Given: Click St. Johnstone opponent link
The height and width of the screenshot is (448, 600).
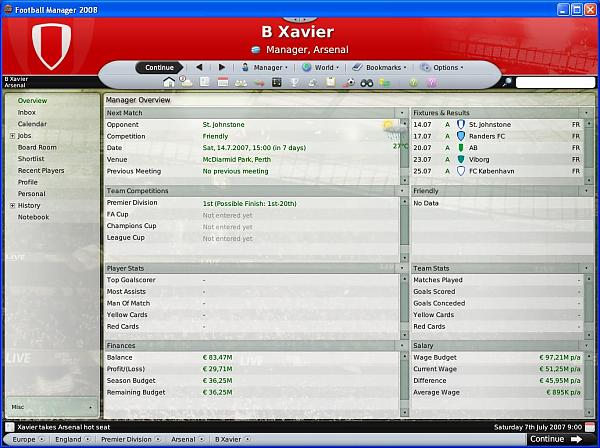Looking at the screenshot, I should point(224,125).
